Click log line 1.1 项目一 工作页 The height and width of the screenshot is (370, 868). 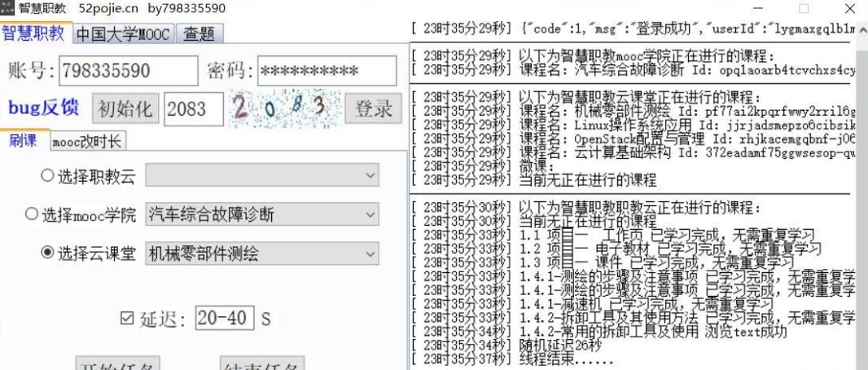click(x=613, y=235)
